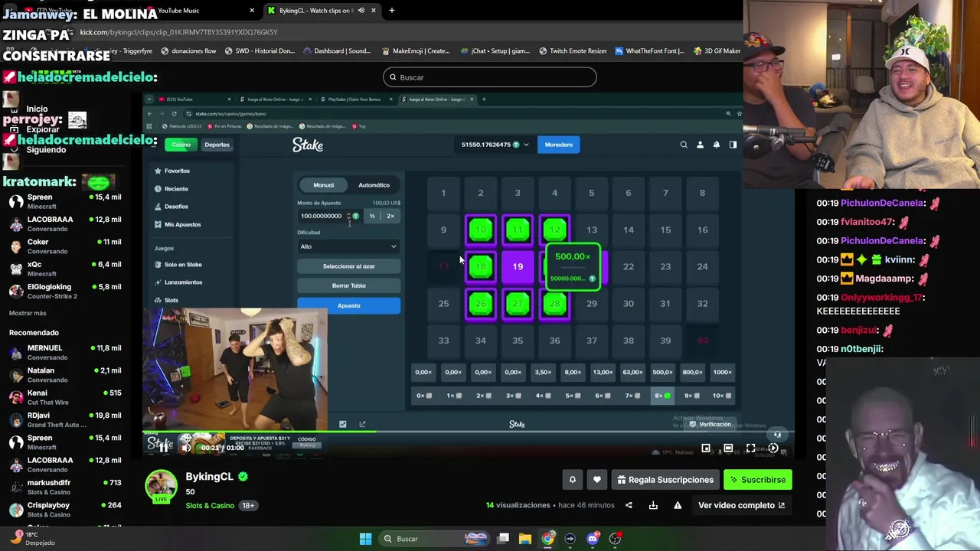Viewport: 980px width, 551px height.
Task: Click the Kick Buscar search field
Action: pos(490,77)
